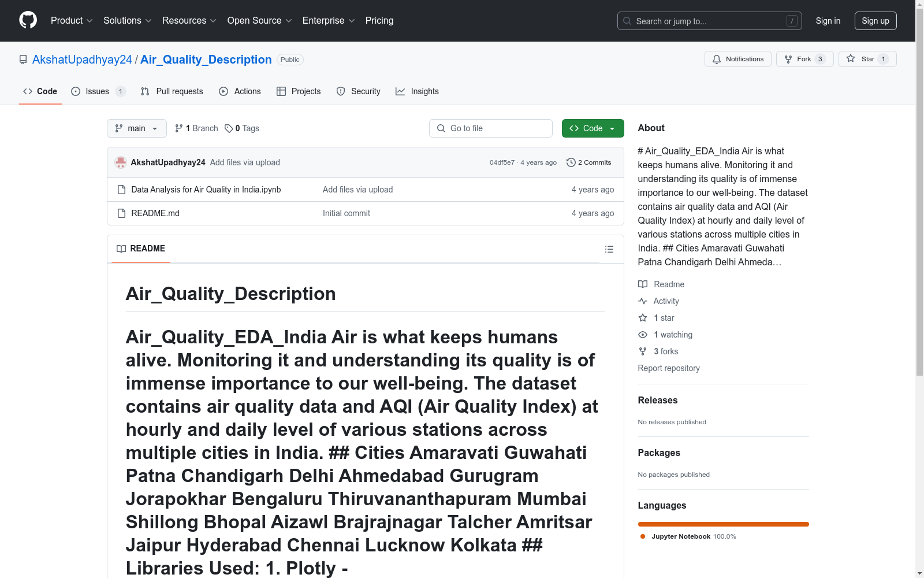
Task: Go to the Pull requests tab
Action: [x=172, y=91]
